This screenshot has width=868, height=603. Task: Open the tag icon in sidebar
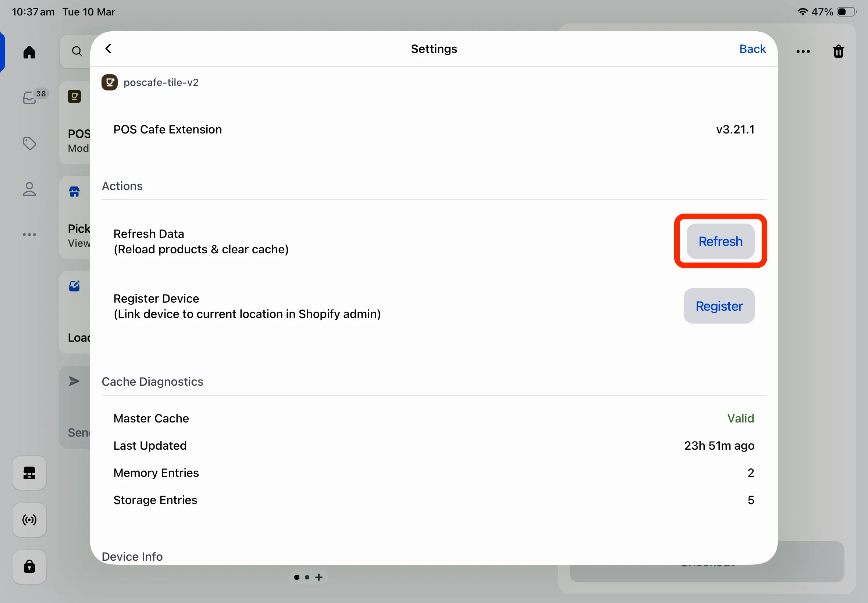coord(29,143)
